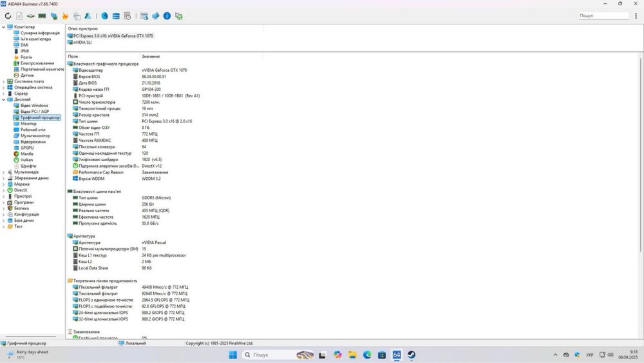This screenshot has width=644, height=363.
Task: Expand the Сервер tree node
Action: [4, 93]
